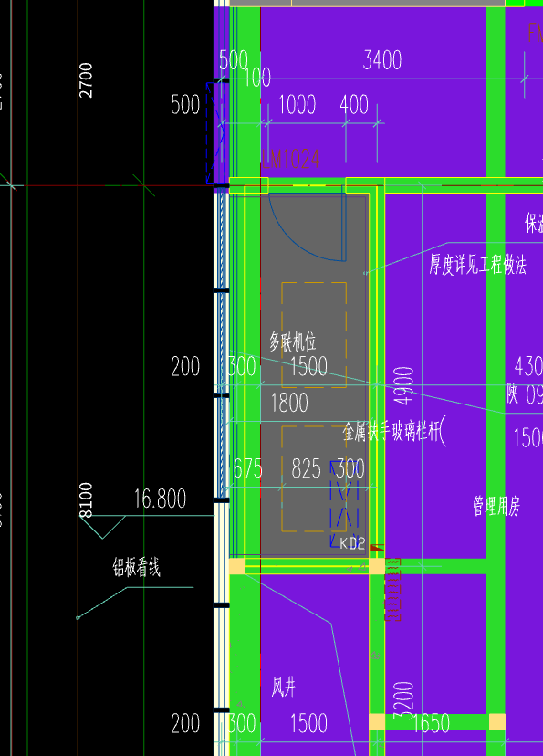
Task: Select the LM1024 door tag
Action: click(290, 159)
